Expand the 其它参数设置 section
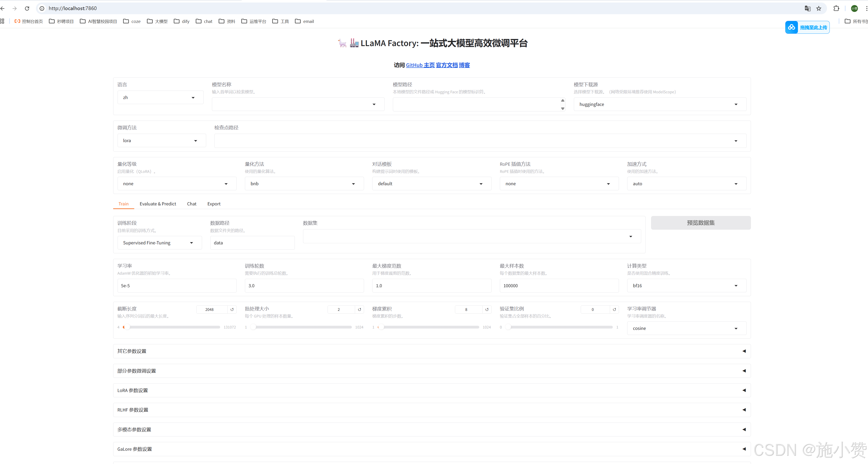 click(432, 351)
